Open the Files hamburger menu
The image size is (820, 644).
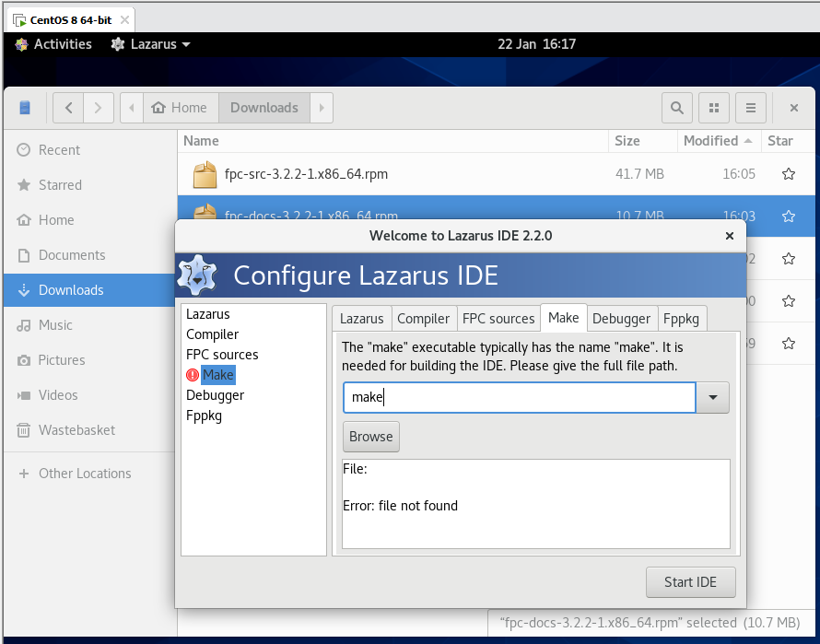click(x=751, y=108)
